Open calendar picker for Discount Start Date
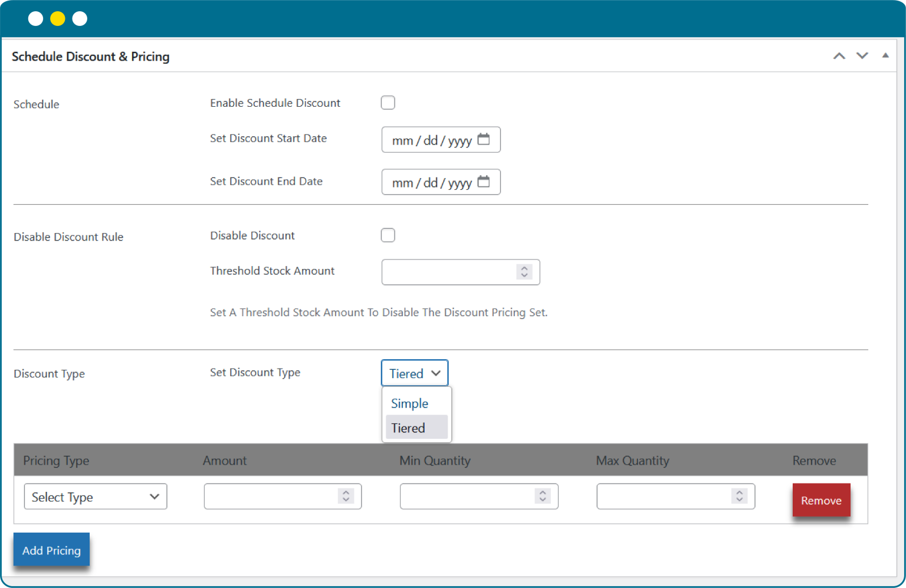Screen dimensions: 906x588 pos(483,139)
